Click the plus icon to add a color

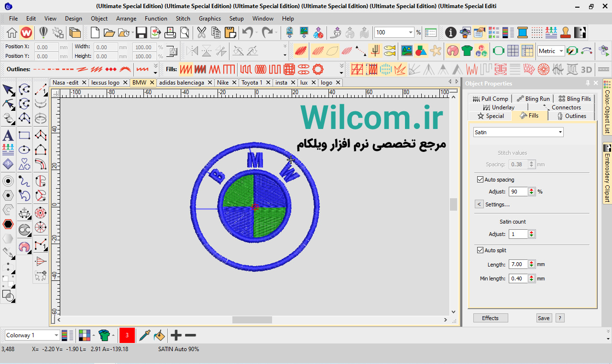click(x=176, y=335)
